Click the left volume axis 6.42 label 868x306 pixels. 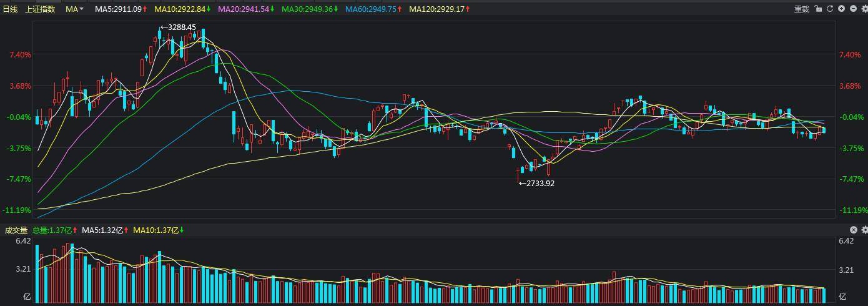pyautogui.click(x=24, y=241)
